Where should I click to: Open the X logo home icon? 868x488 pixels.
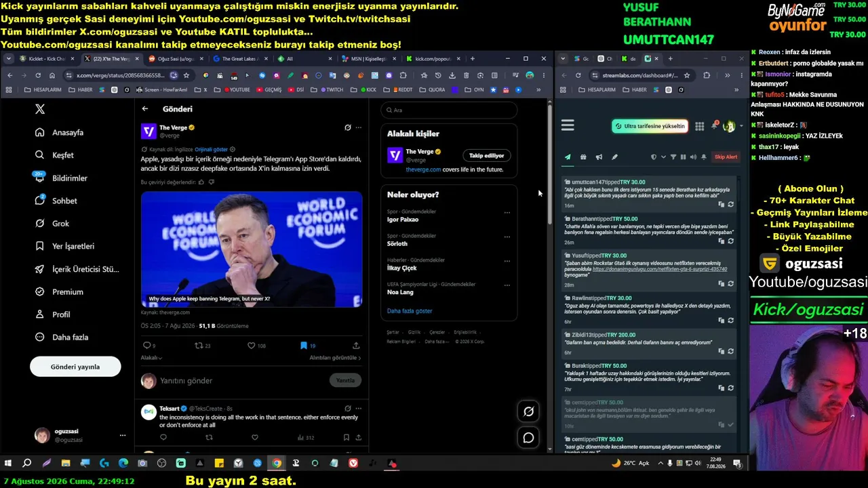coord(40,109)
